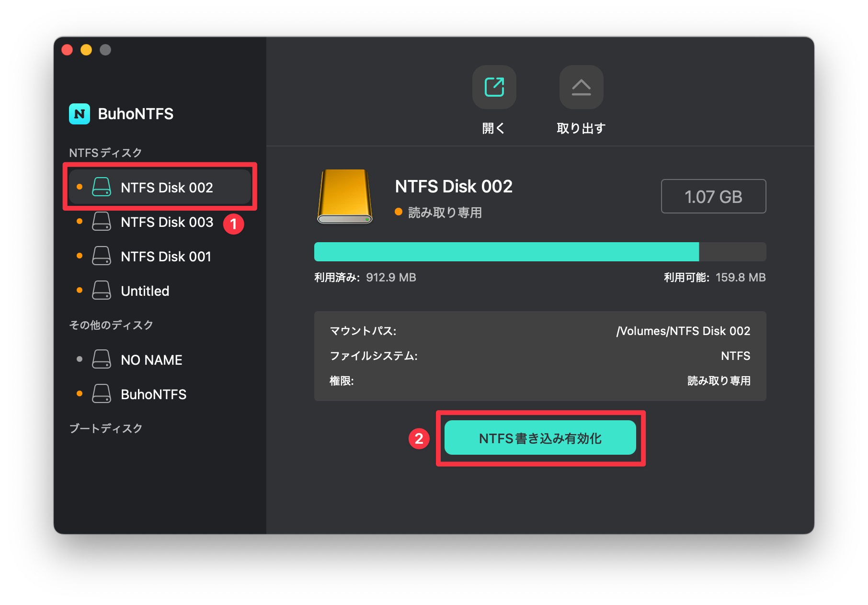Viewport: 868px width, 605px height.
Task: Select the Untitled disk in the sidebar
Action: (160, 291)
